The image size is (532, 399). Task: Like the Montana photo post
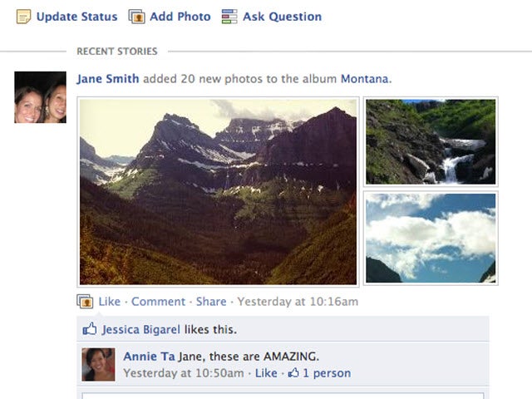tap(109, 302)
